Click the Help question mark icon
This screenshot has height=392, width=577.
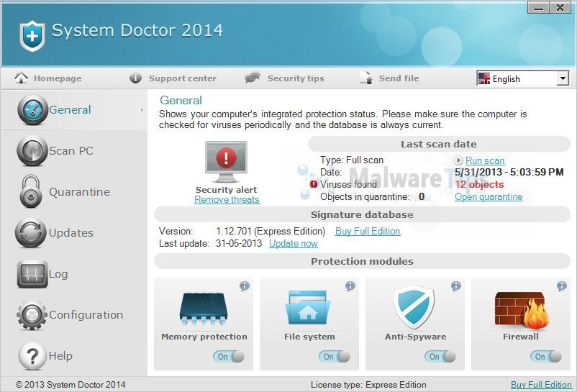pos(32,355)
